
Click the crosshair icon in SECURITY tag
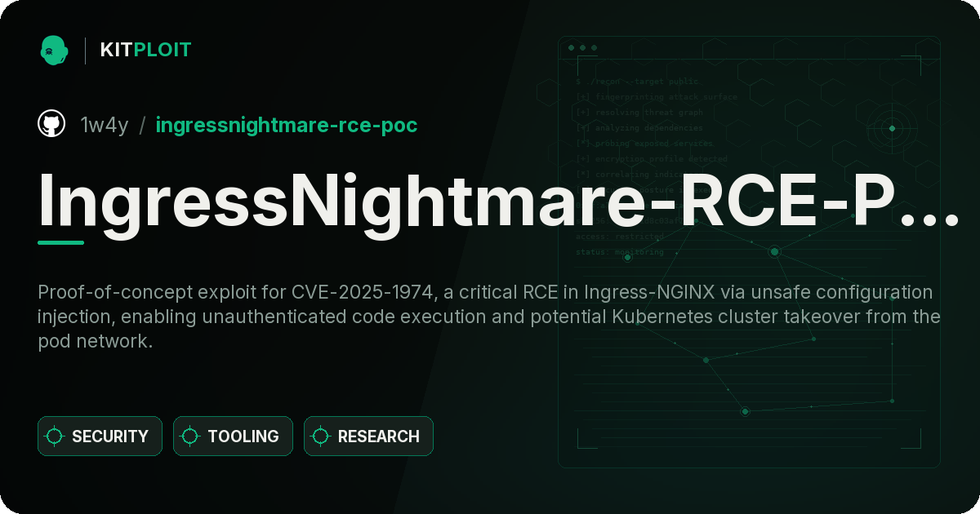point(55,436)
